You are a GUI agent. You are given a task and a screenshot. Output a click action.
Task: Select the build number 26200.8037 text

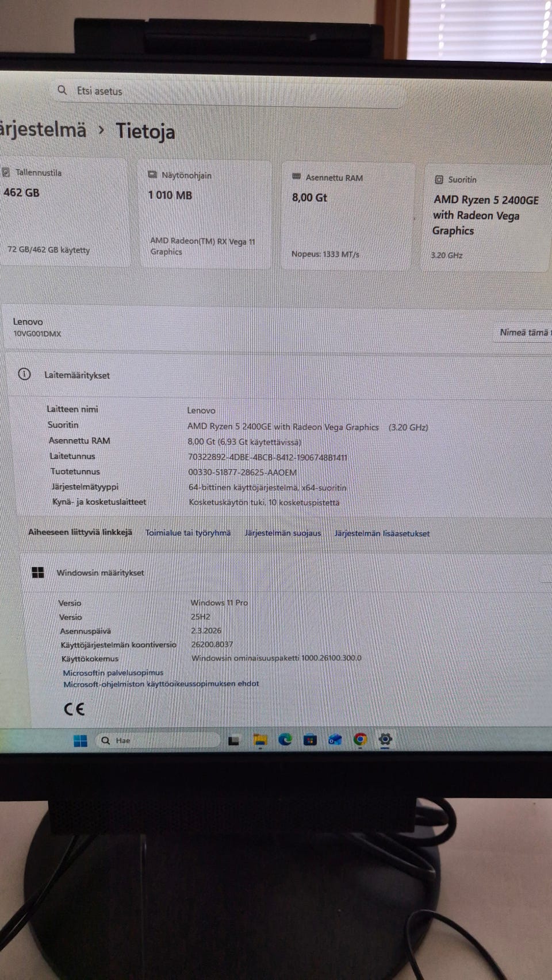pos(212,644)
